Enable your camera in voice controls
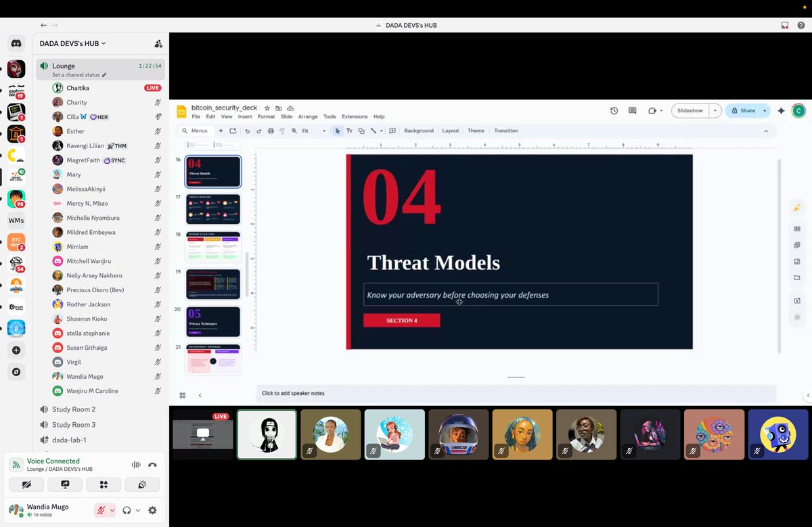Viewport: 812px width, 527px height. pyautogui.click(x=26, y=484)
